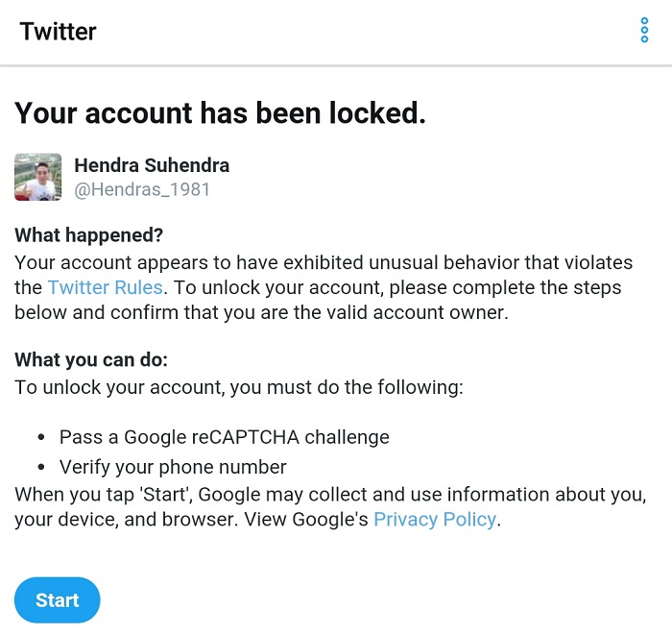The height and width of the screenshot is (635, 672).
Task: Select "Pass a Google reCAPTCHA challenge" item
Action: click(x=224, y=437)
